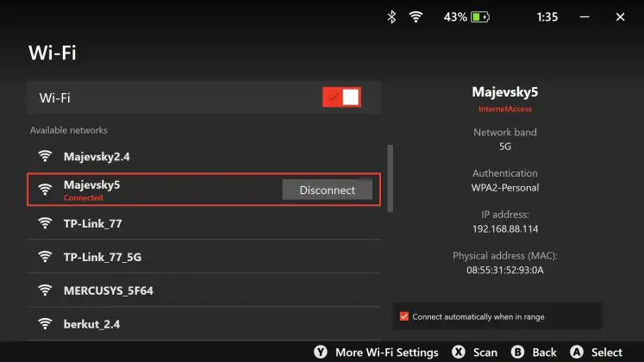
Task: Minimize the Wi-Fi settings window
Action: 585,17
